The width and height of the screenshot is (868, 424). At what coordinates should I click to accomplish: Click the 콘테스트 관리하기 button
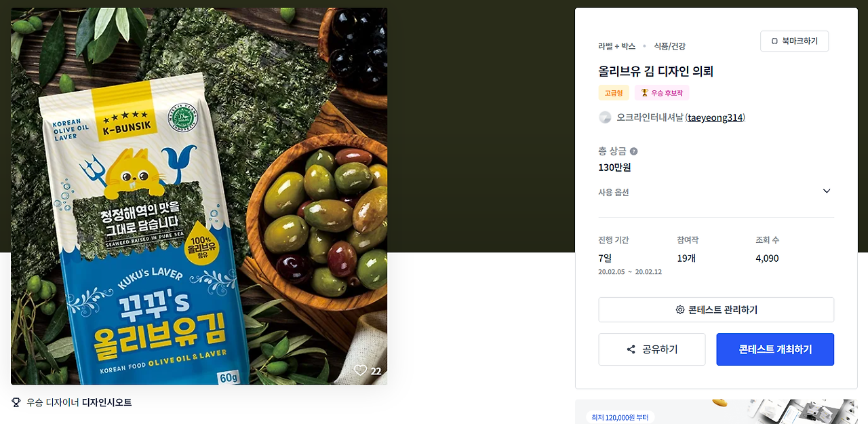pos(716,310)
